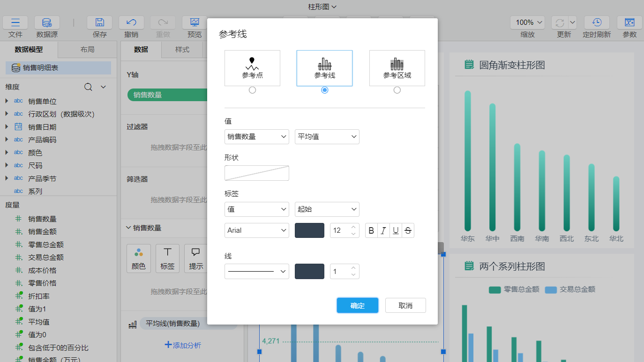Viewport: 644px width, 362px height.
Task: Open the Arial font family dropdown
Action: 256,230
